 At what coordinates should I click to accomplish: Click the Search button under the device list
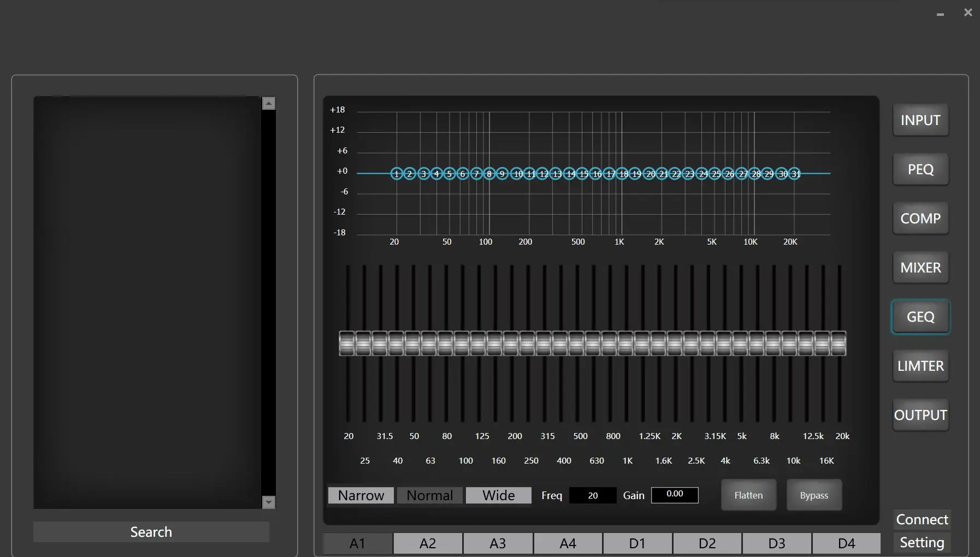[x=151, y=532]
